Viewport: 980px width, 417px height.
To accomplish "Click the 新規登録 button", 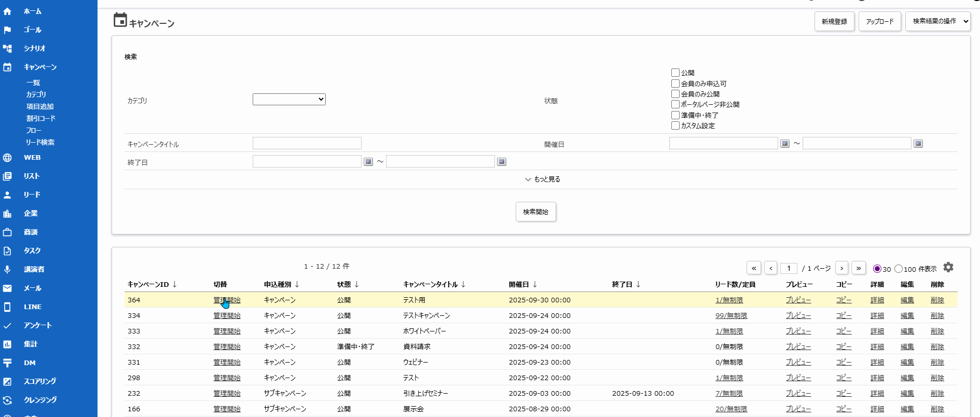I will [x=834, y=21].
